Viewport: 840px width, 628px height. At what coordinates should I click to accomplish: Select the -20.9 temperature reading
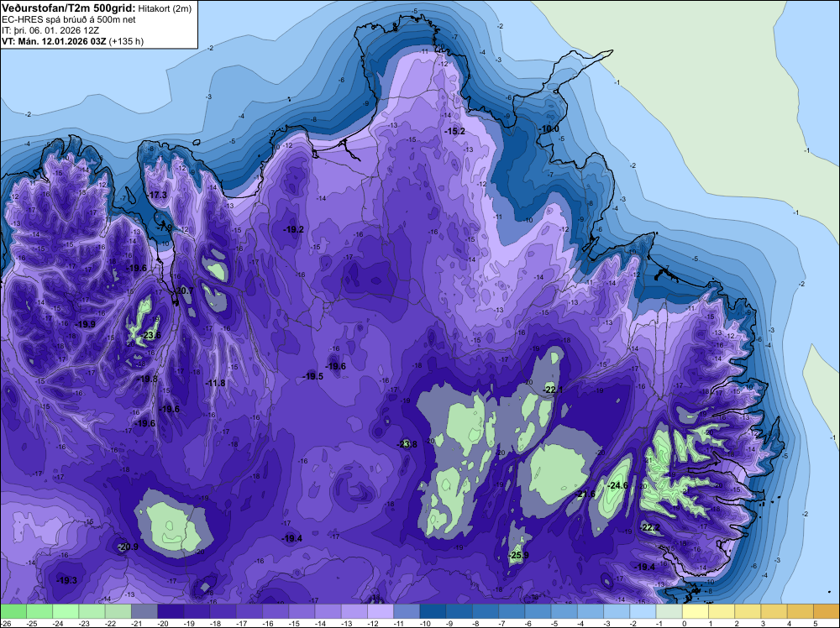pos(128,547)
